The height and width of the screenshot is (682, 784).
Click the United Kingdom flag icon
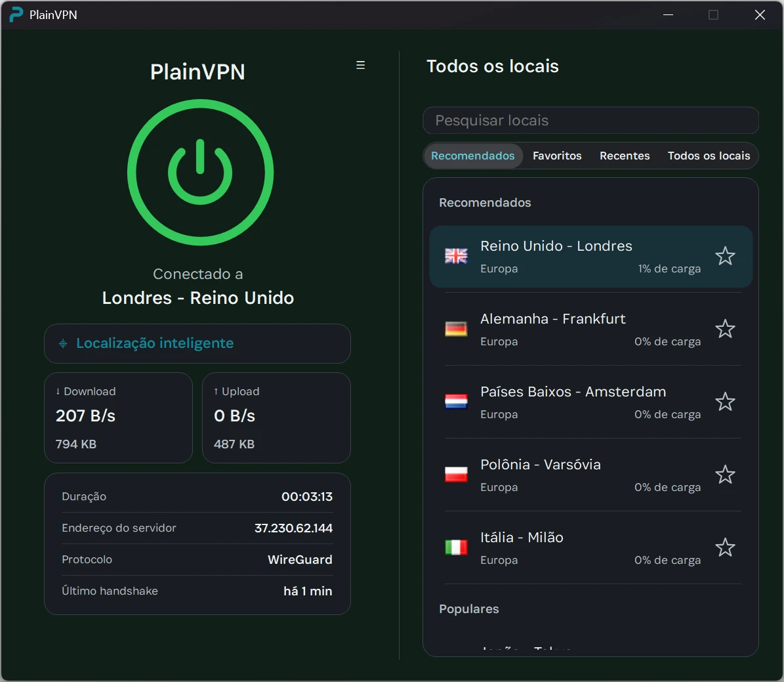[x=456, y=256]
